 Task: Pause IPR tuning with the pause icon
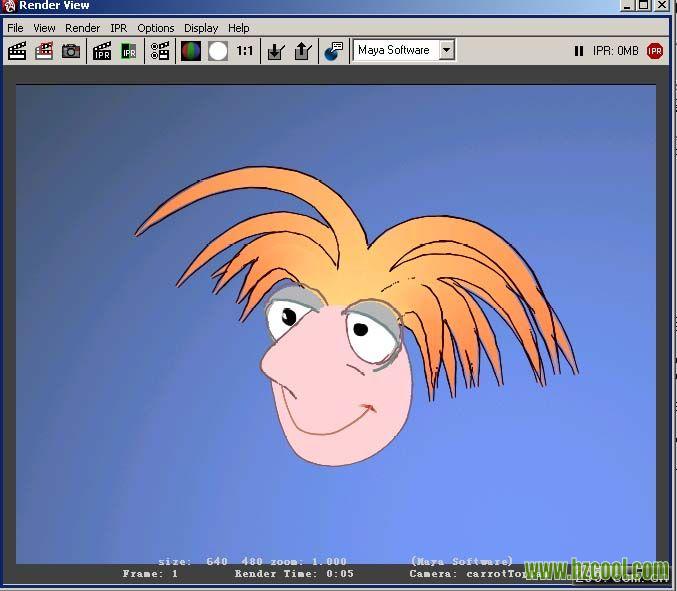(579, 51)
